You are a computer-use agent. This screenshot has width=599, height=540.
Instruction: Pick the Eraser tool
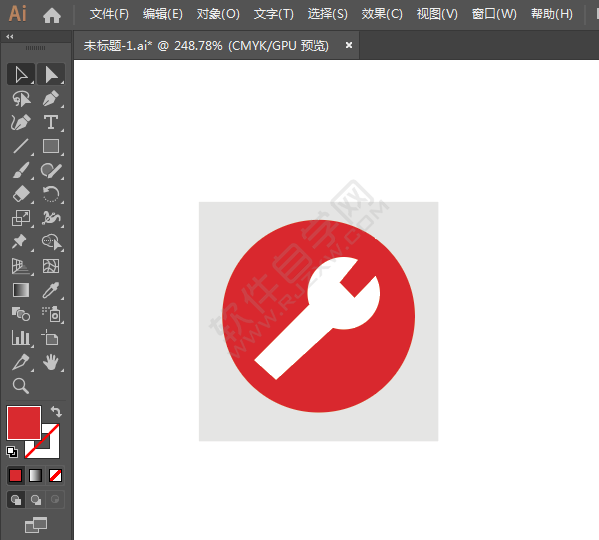click(x=21, y=194)
